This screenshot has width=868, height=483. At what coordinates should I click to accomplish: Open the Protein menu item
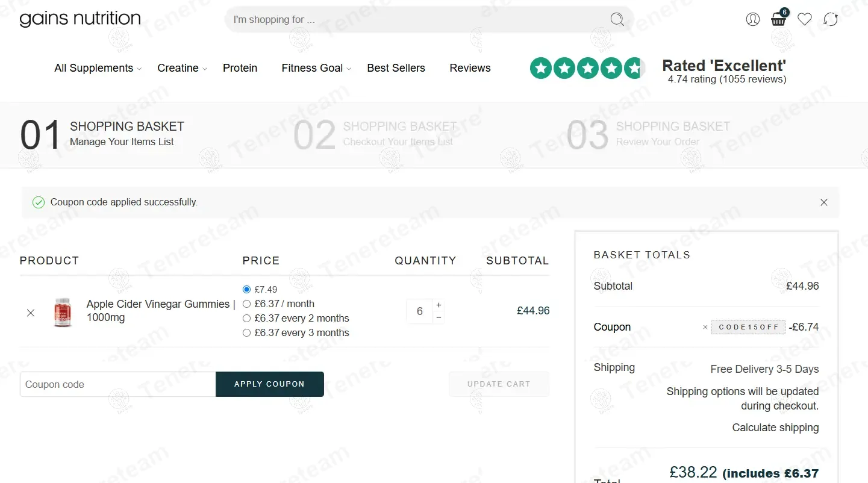coord(240,68)
